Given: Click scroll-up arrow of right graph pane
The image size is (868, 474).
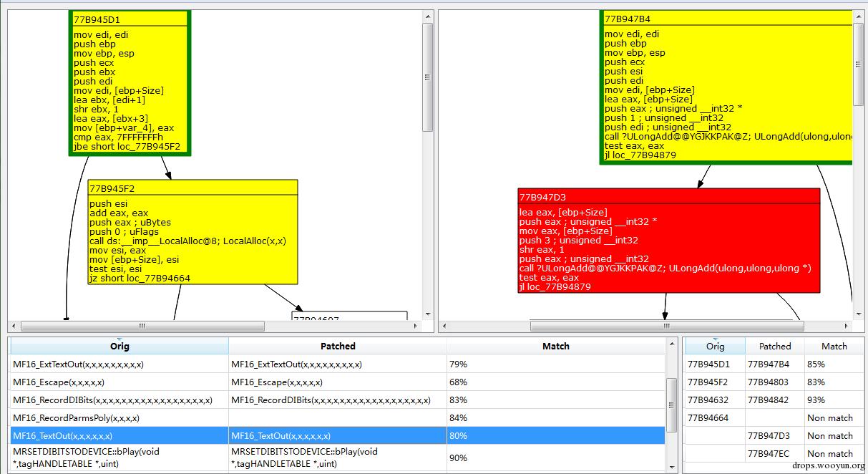Looking at the screenshot, I should tap(859, 16).
